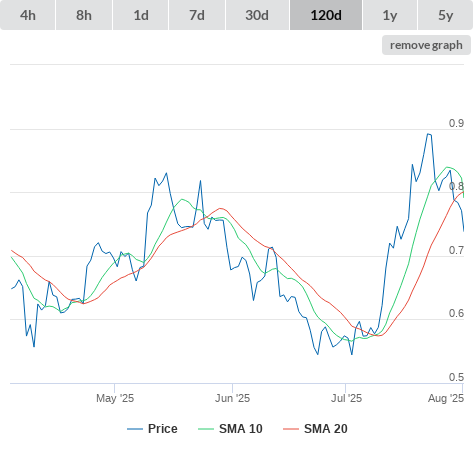Select the 5y range tab
Screen dimensions: 474x455
coord(445,15)
